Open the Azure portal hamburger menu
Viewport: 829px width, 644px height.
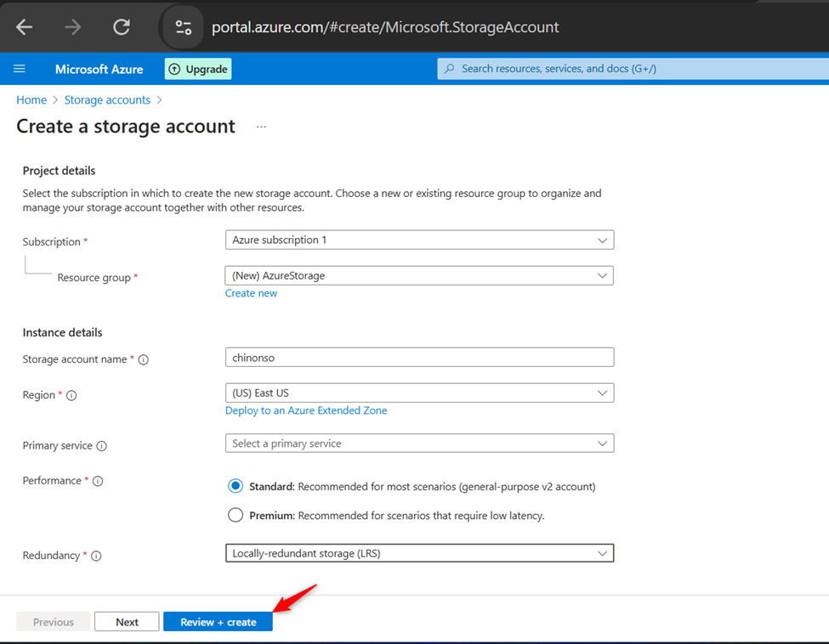coord(20,69)
